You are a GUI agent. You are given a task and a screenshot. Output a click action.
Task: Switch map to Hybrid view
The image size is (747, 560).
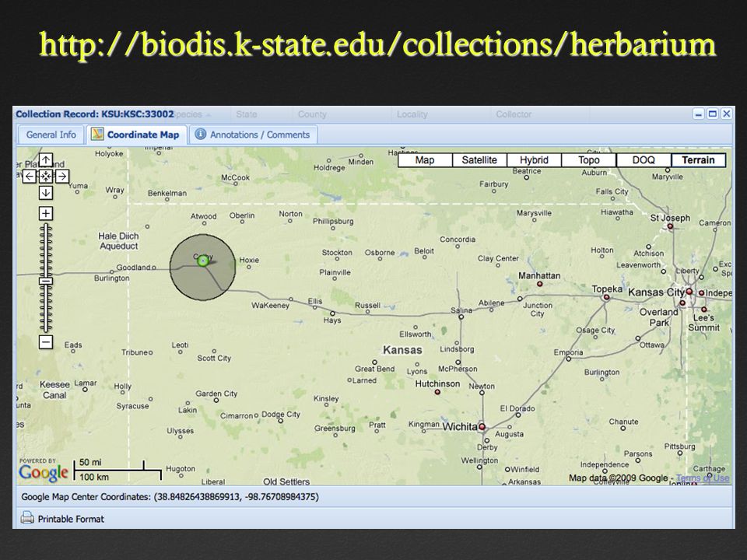point(534,160)
